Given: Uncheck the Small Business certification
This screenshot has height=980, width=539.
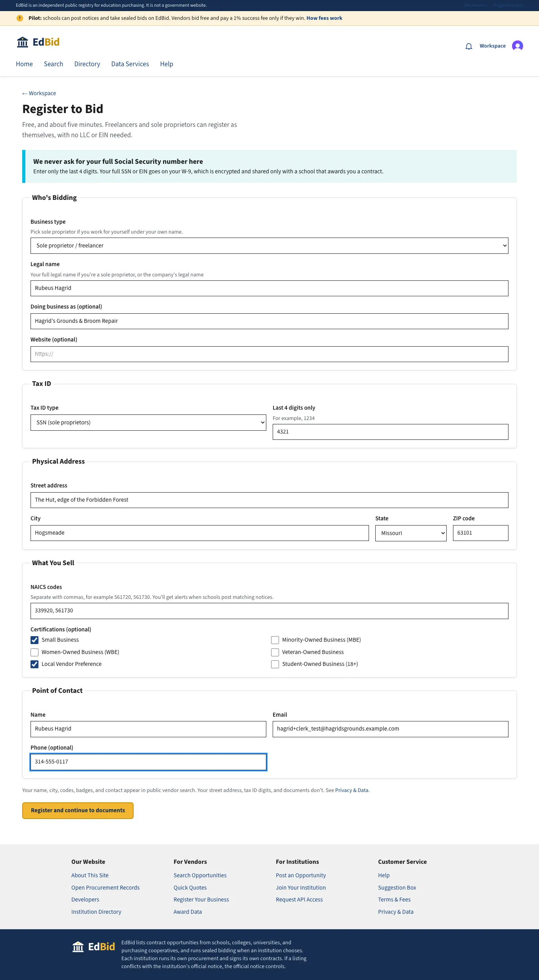Looking at the screenshot, I should pos(34,640).
